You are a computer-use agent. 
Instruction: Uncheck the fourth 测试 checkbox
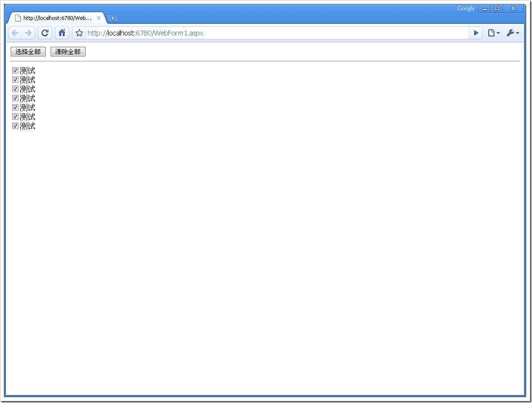point(15,98)
